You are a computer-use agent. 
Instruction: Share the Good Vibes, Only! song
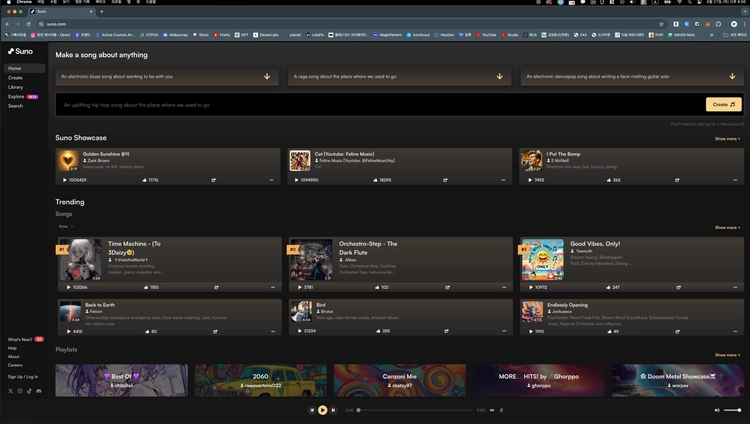(x=678, y=287)
